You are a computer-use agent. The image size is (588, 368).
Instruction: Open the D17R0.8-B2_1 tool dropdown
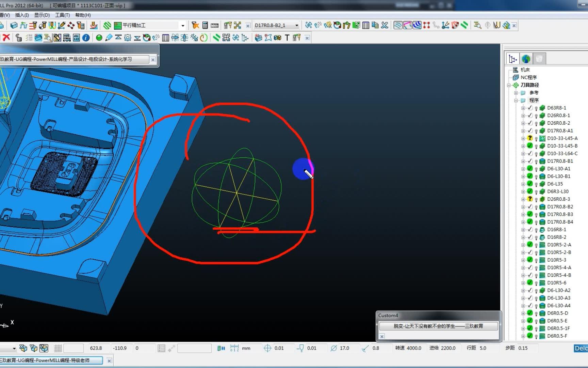tap(297, 26)
